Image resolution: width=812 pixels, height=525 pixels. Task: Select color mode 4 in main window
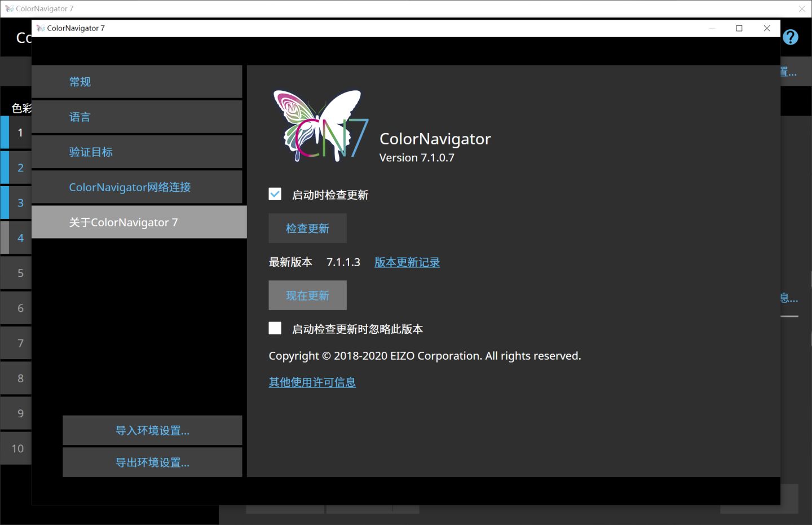point(16,238)
